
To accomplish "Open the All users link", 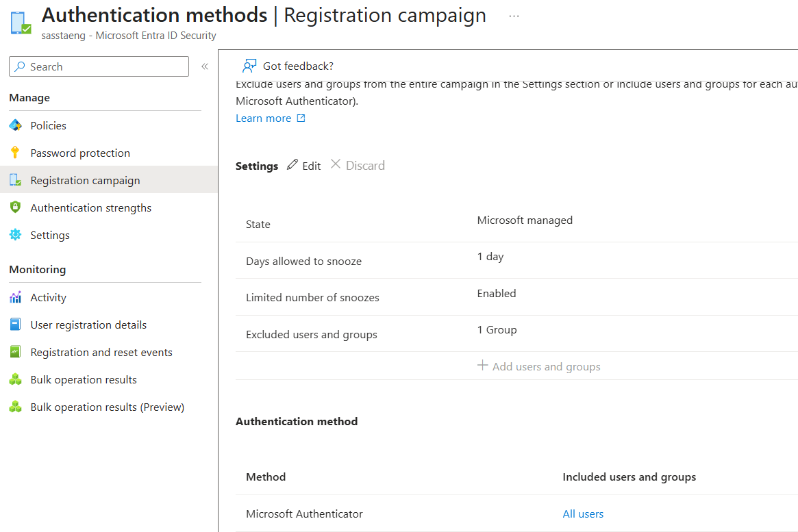I will coord(583,514).
